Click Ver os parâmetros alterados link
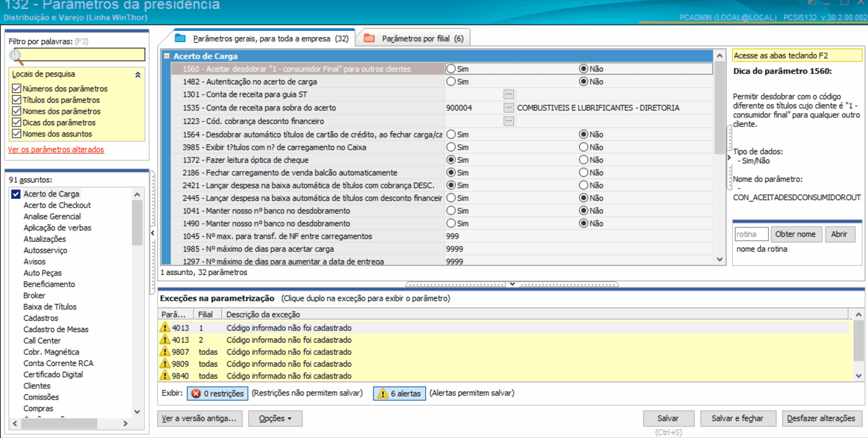This screenshot has height=438, width=868. coord(56,149)
